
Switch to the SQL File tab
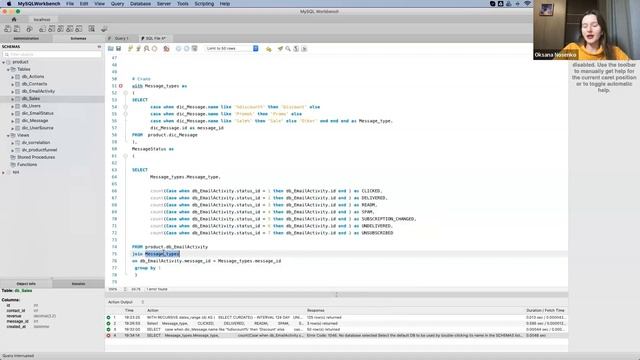pos(155,38)
